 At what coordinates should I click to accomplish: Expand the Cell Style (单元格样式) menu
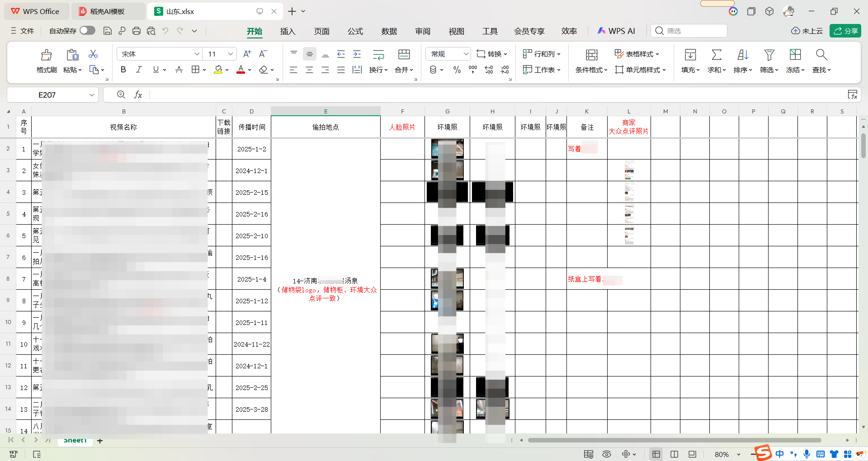(x=640, y=70)
